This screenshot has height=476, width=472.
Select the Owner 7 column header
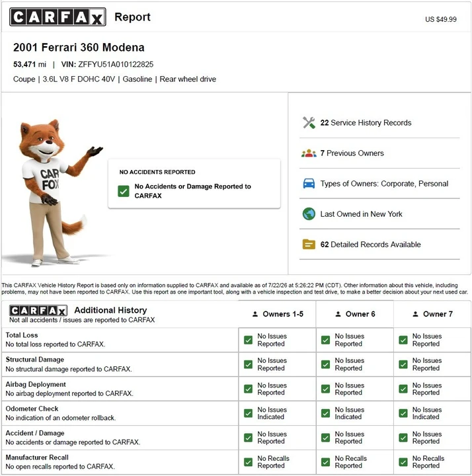point(432,314)
